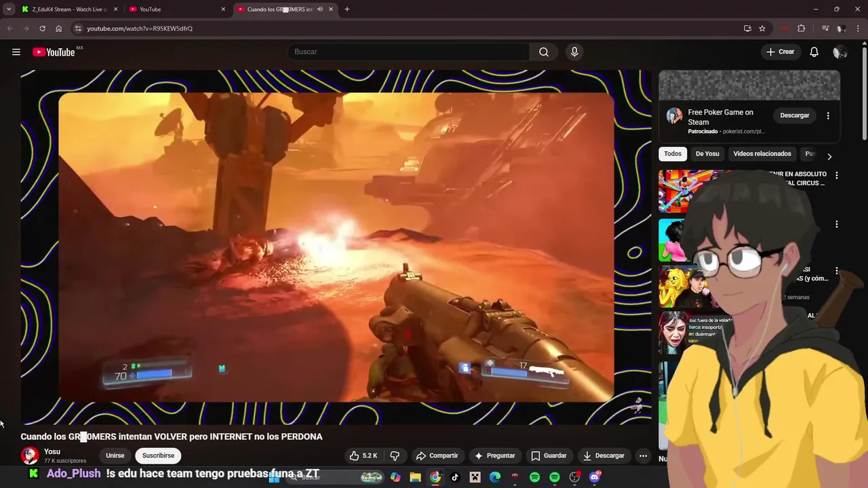868x488 pixels.
Task: View site information icon in address bar
Action: 78,28
